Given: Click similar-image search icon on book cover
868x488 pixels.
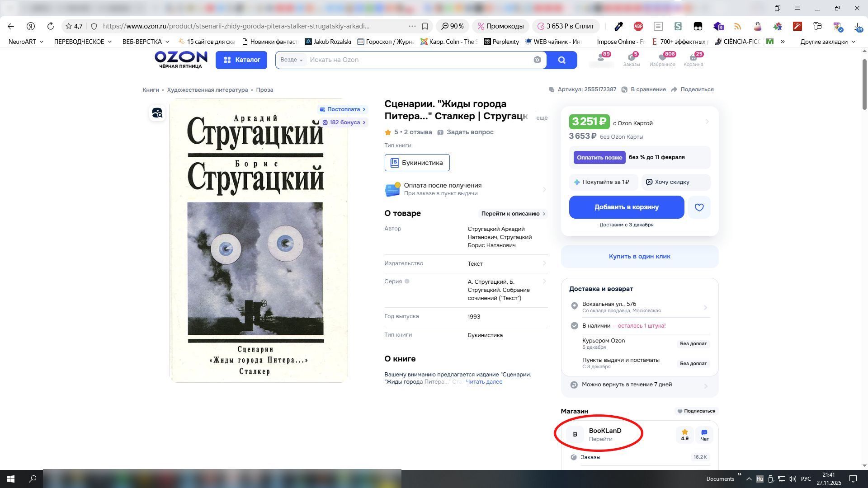Looking at the screenshot, I should click(157, 113).
